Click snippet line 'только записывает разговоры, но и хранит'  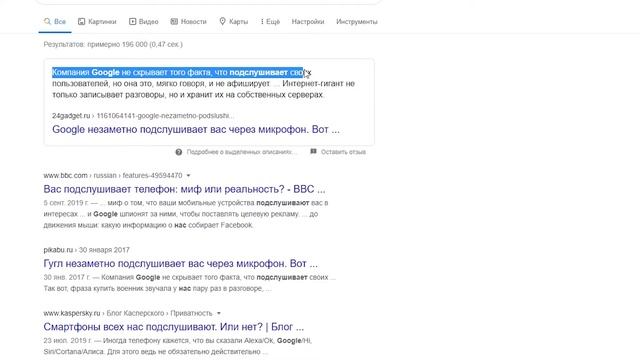point(188,95)
